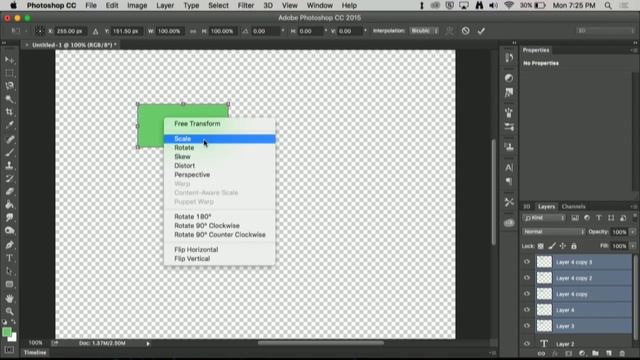Switch to the Channels tab
The width and height of the screenshot is (640, 360).
tap(573, 207)
